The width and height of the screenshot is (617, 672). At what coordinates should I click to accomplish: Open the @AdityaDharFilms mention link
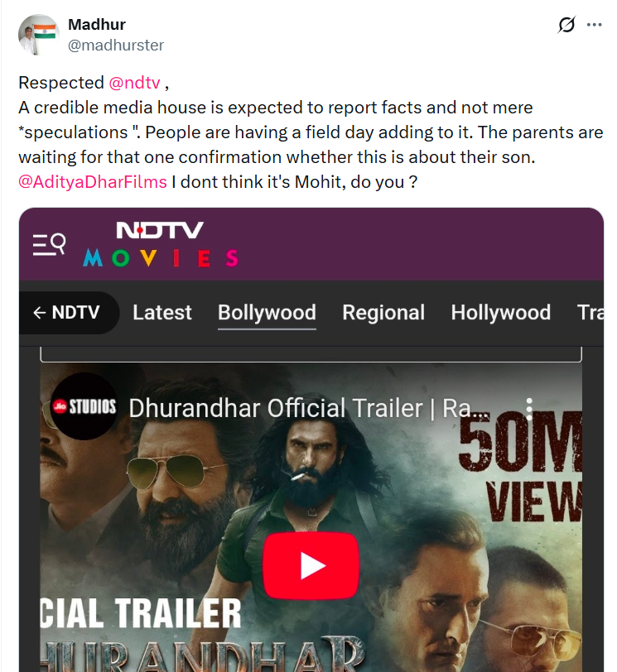(93, 182)
